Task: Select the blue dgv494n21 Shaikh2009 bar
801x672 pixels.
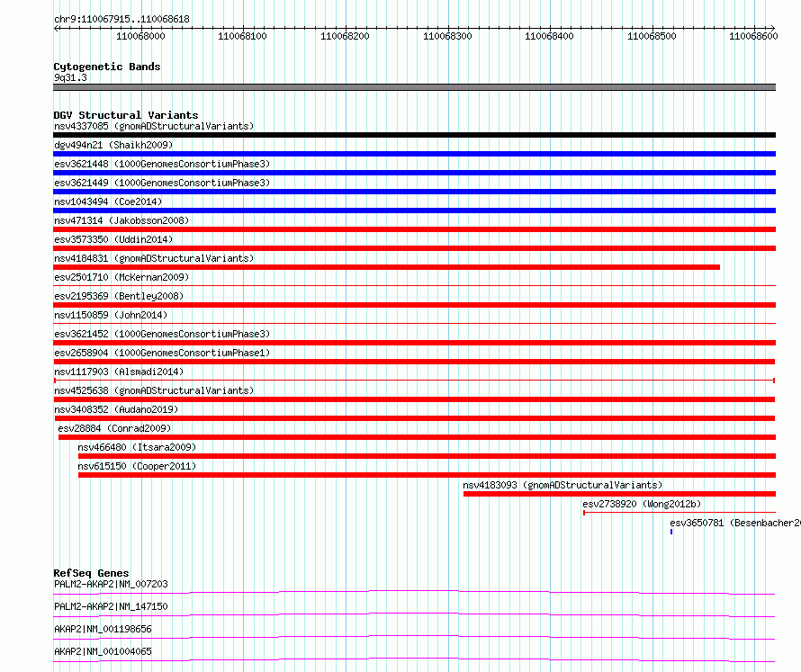Action: (x=414, y=154)
